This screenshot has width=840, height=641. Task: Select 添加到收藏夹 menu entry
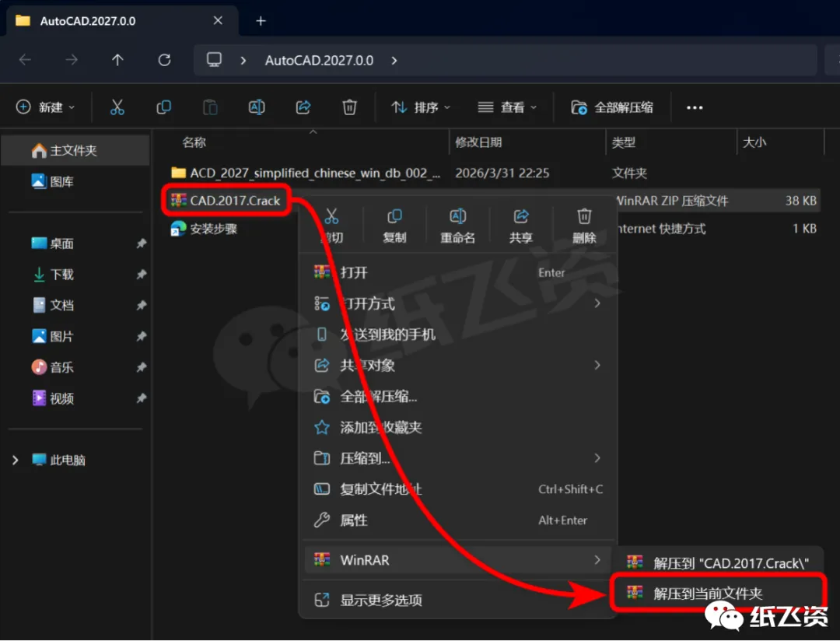(459, 427)
